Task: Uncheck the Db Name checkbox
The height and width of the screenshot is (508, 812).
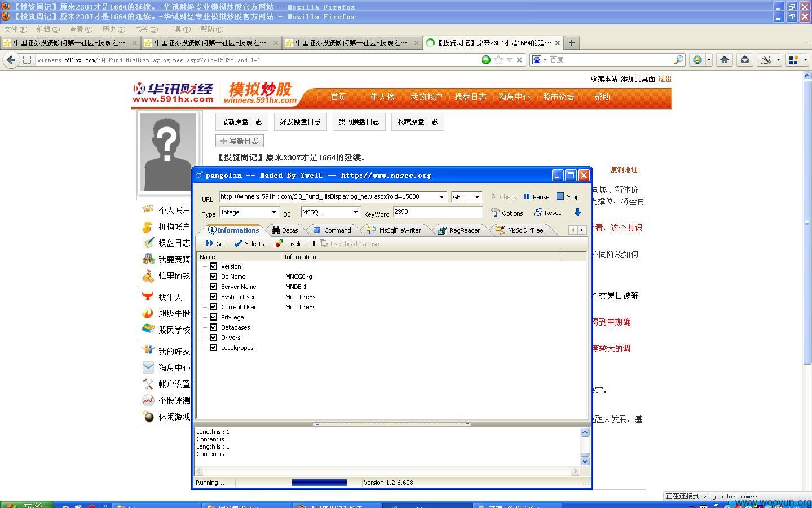Action: pos(213,276)
